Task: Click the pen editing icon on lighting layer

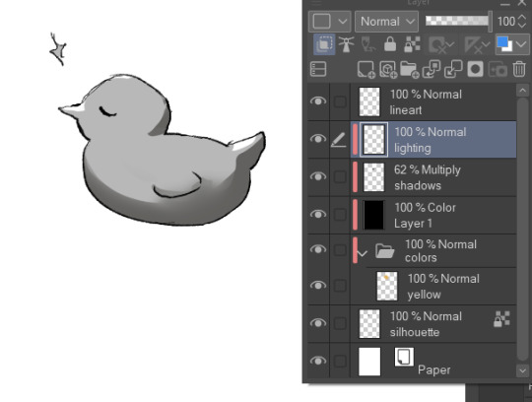Action: coord(339,140)
